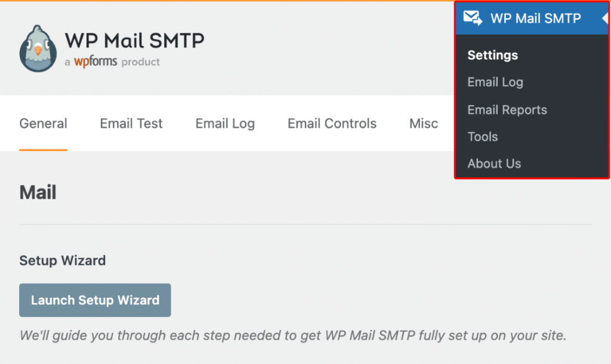This screenshot has width=611, height=364.
Task: Switch to the General tab
Action: pos(43,124)
